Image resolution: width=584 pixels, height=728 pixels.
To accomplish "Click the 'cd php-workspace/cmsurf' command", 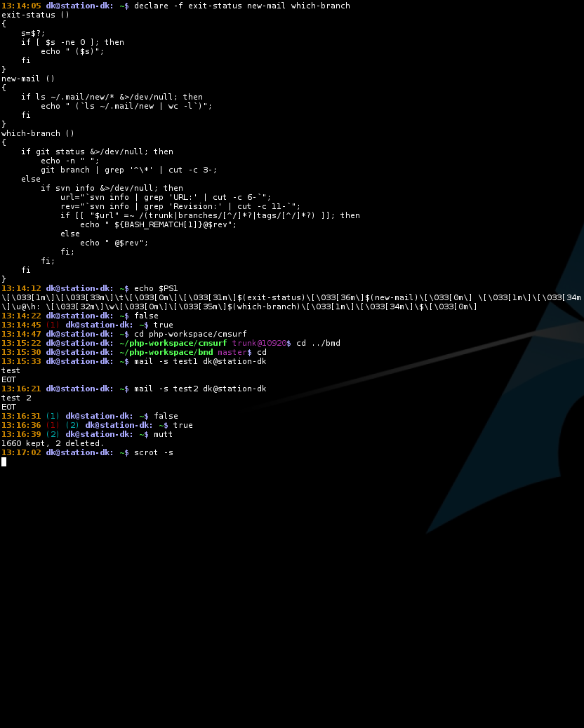I will [190, 334].
